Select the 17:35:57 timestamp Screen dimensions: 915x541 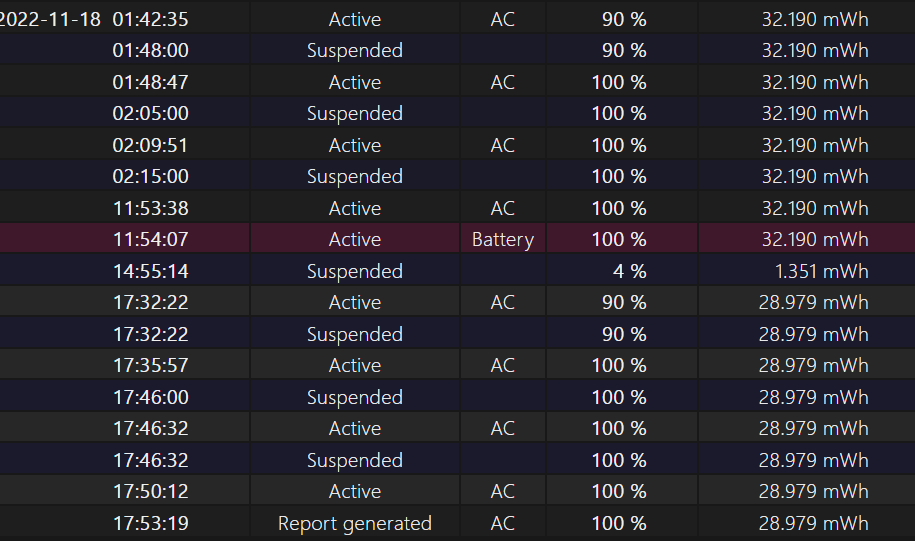click(x=151, y=365)
